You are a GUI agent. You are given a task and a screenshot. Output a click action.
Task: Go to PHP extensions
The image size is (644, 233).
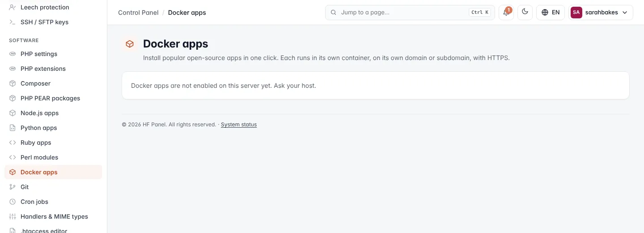pos(53,69)
